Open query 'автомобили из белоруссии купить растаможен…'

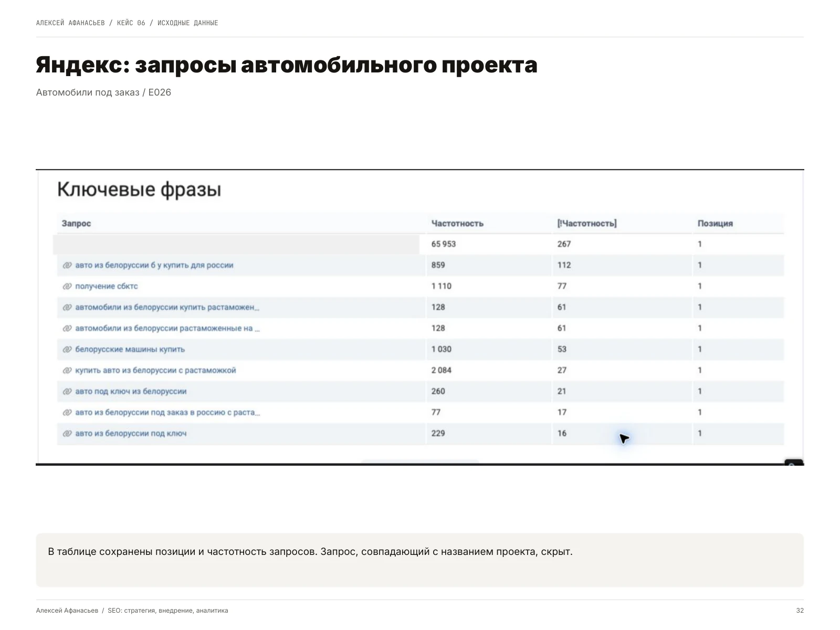pyautogui.click(x=167, y=307)
